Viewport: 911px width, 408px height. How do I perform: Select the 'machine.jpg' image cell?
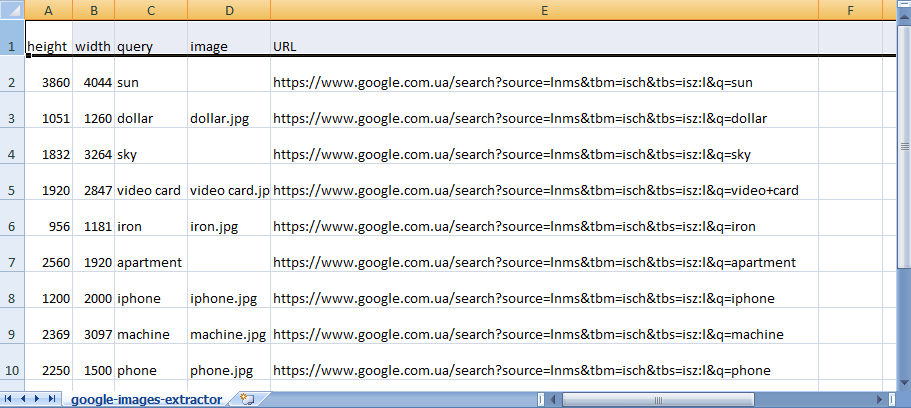tap(229, 327)
